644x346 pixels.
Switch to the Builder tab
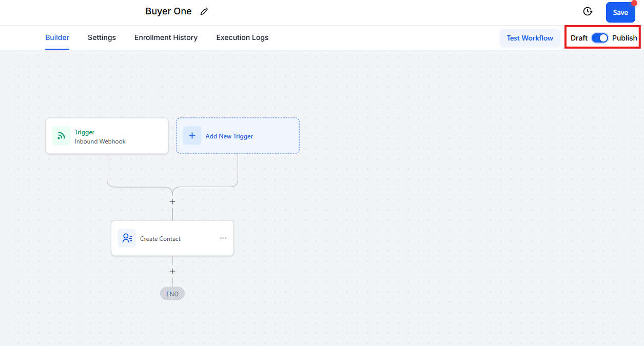coord(57,37)
